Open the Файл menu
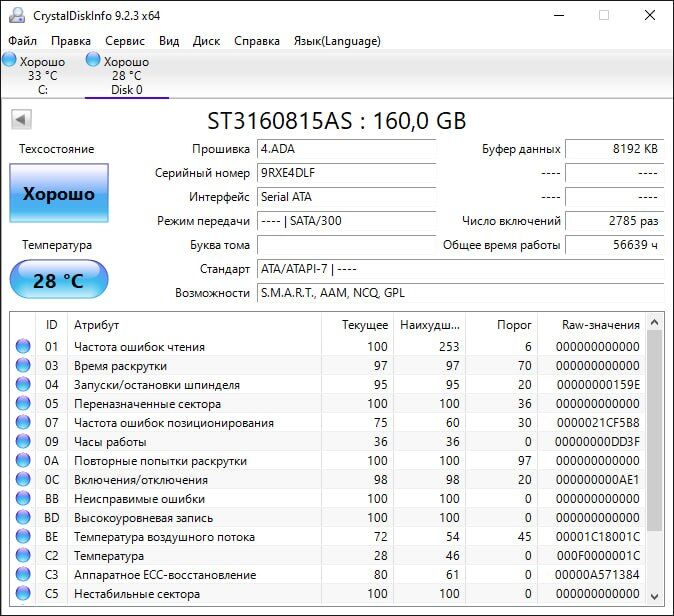 pyautogui.click(x=22, y=41)
